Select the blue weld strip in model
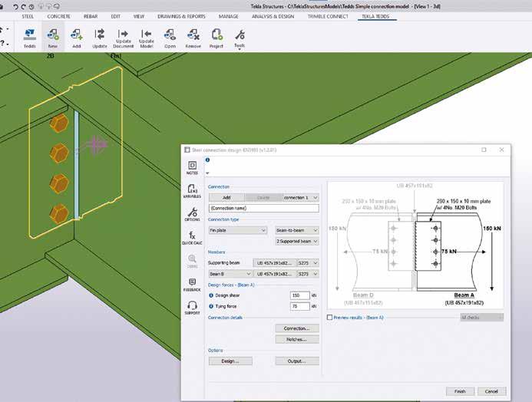The width and height of the screenshot is (532, 402). 77,165
